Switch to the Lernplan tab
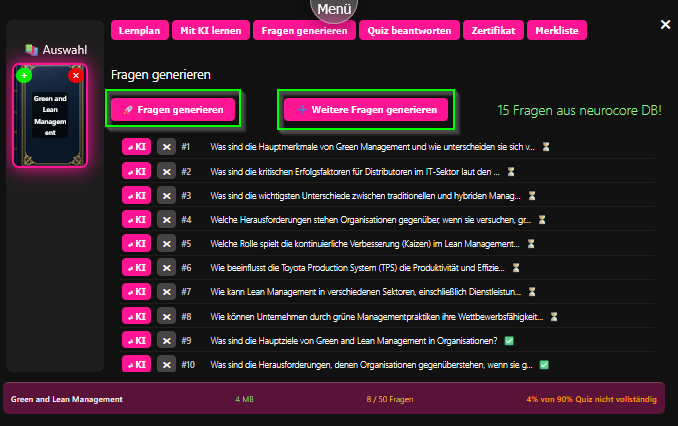The height and width of the screenshot is (426, 678). pyautogui.click(x=138, y=31)
